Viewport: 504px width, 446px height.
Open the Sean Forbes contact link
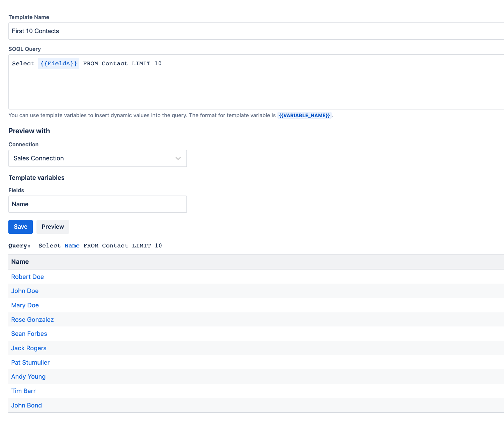(29, 334)
